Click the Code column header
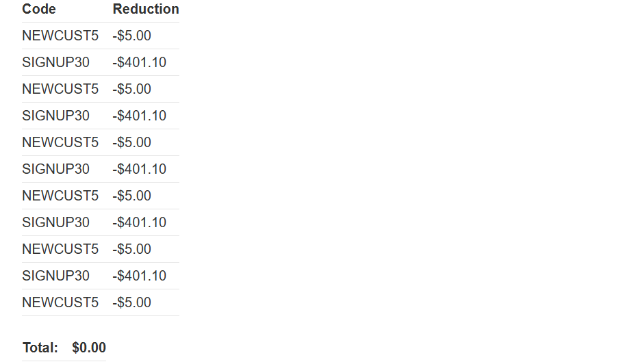 tap(39, 9)
